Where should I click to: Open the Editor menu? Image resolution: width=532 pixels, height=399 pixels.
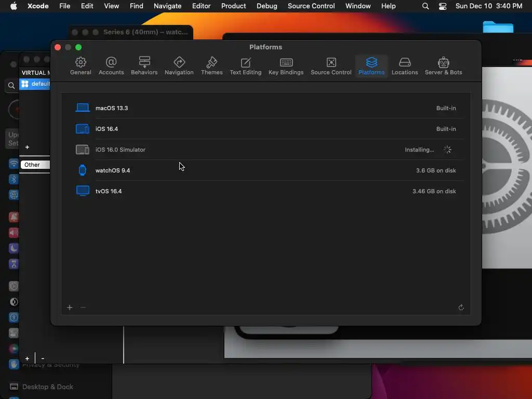(x=201, y=6)
